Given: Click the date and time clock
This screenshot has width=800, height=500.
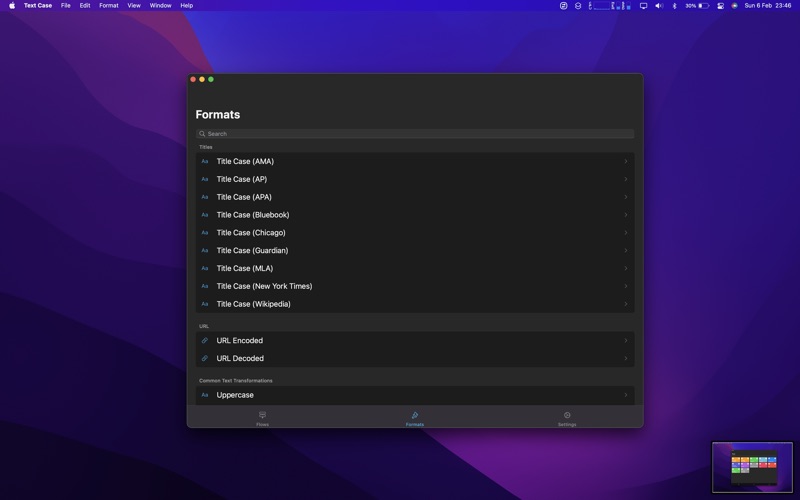Looking at the screenshot, I should (768, 6).
